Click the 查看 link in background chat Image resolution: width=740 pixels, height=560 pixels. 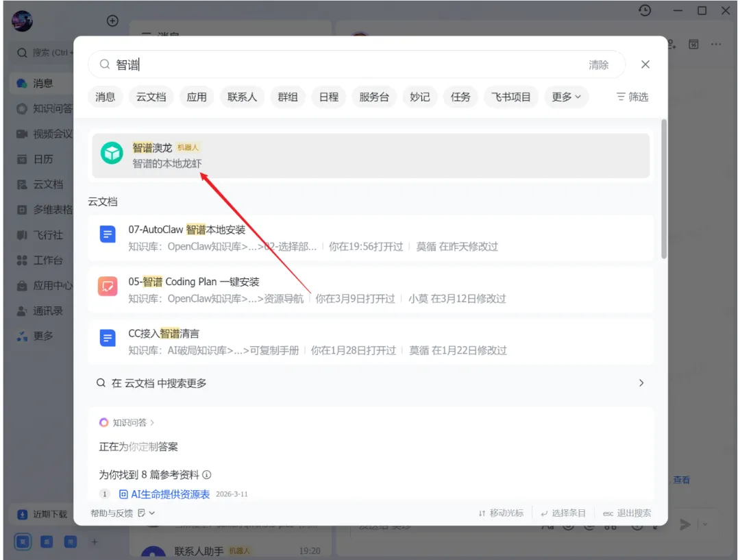[682, 480]
